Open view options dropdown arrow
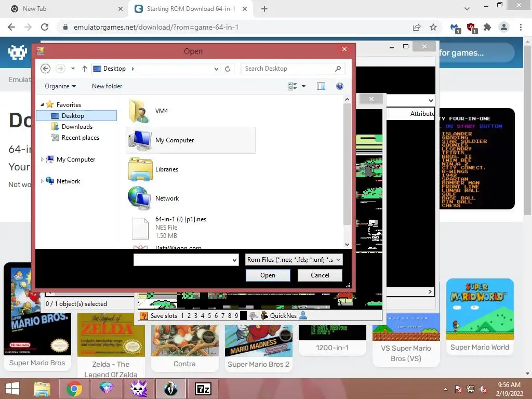532x399 pixels. (303, 86)
